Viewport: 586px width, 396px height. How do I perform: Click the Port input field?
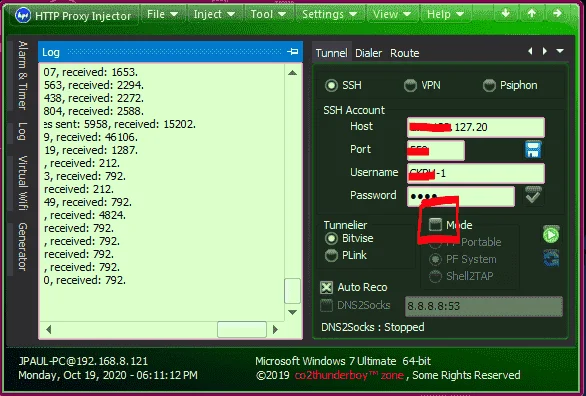[x=436, y=151]
